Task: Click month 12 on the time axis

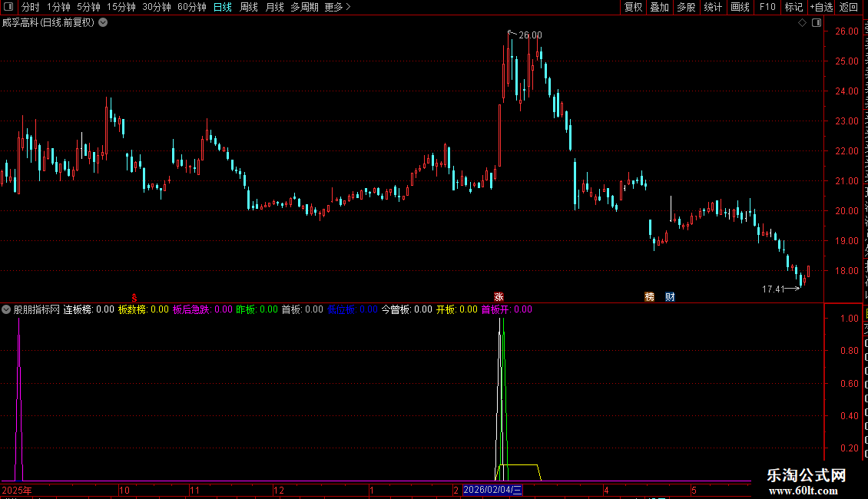Action: 279,491
